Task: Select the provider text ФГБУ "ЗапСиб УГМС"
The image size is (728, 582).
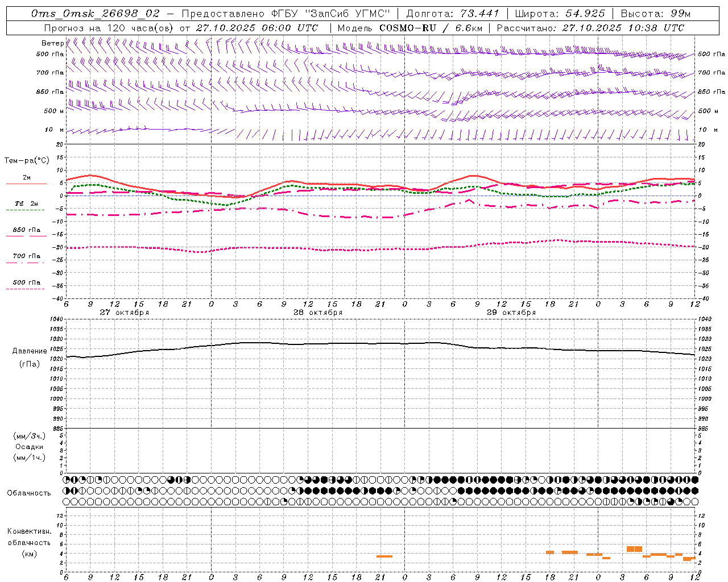Action: coord(330,14)
